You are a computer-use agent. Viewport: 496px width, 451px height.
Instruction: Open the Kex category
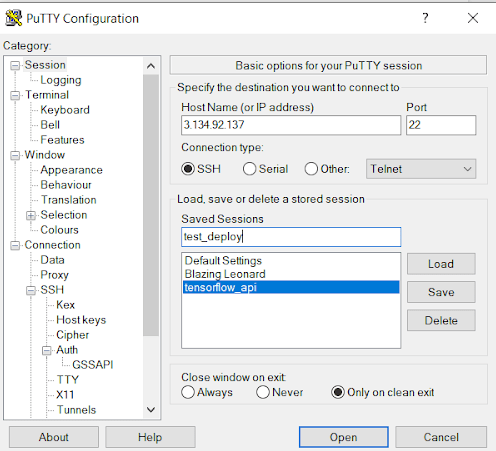(x=65, y=305)
